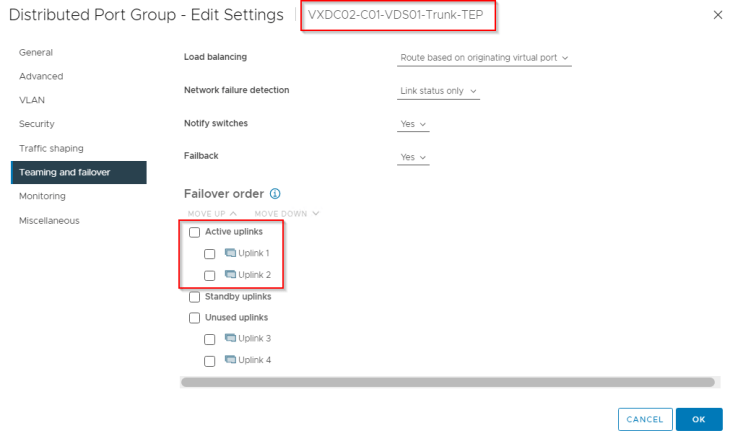This screenshot has width=730, height=436.
Task: Check the Active uplinks checkbox
Action: click(195, 232)
